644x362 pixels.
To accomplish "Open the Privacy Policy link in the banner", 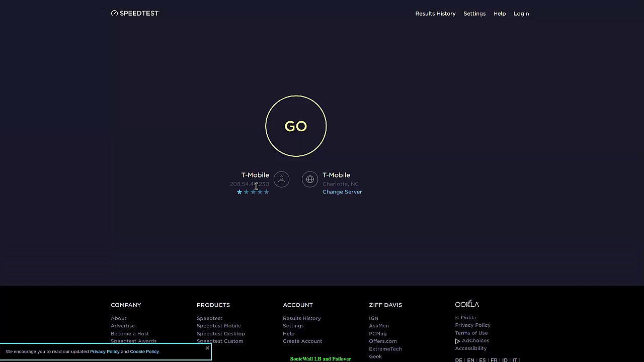I will 105,351.
